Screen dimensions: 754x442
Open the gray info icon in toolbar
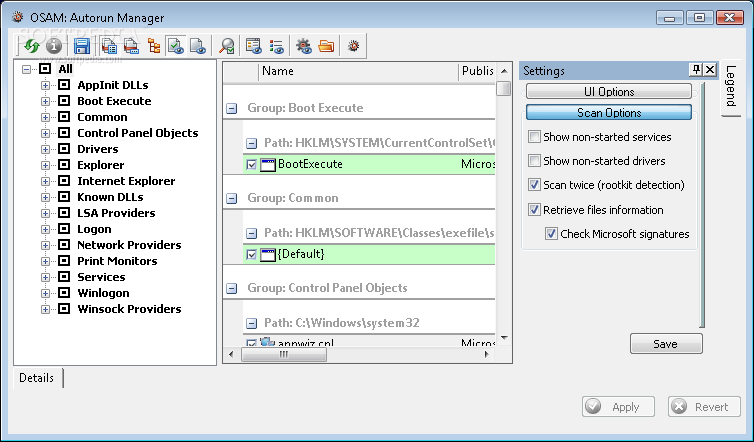tap(54, 46)
